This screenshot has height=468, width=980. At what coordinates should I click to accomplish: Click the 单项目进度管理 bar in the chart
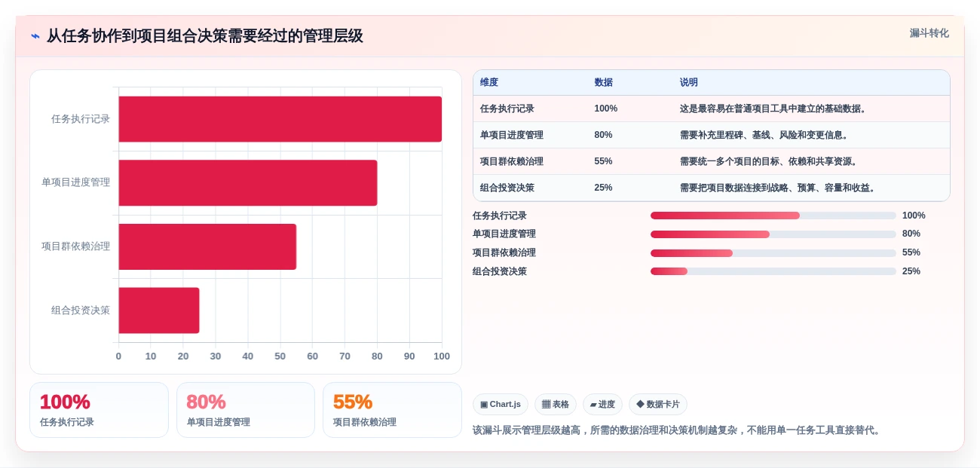coord(247,182)
